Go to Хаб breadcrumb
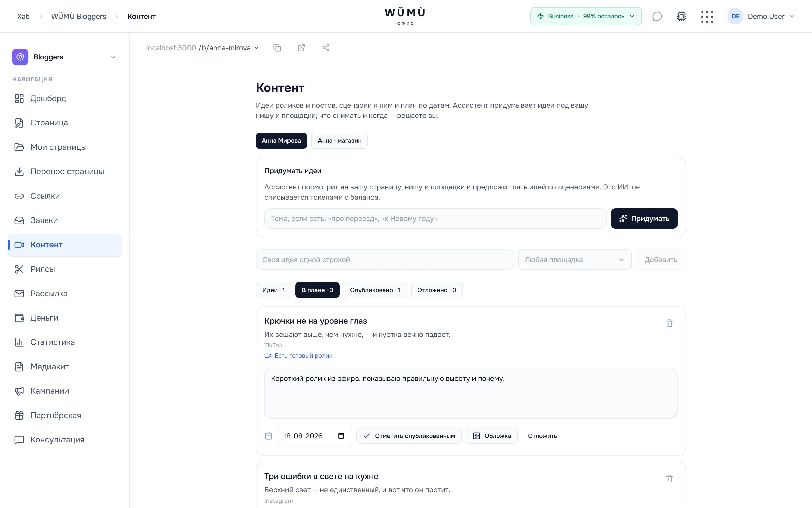 (24, 16)
